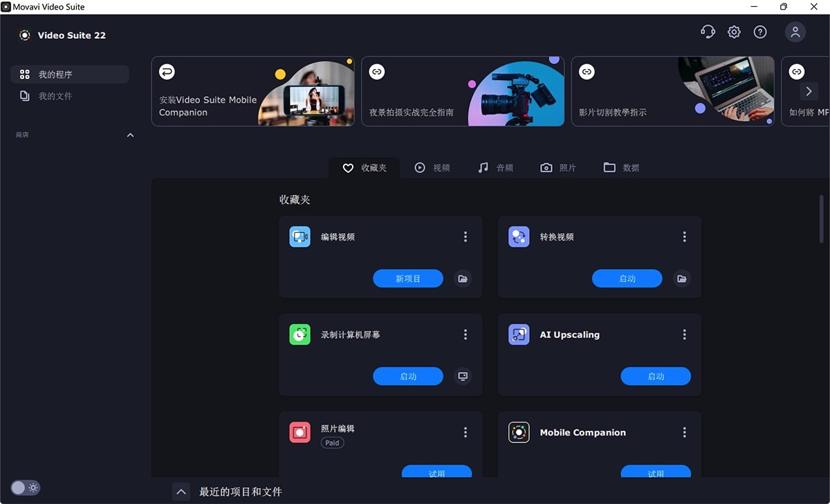Click the 照片编辑 app icon
This screenshot has width=830, height=504.
click(299, 433)
